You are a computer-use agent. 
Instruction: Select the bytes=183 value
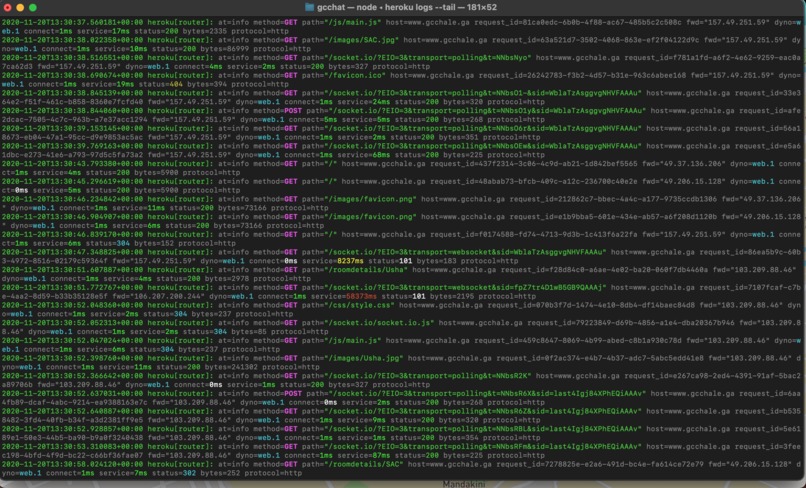tap(436, 261)
